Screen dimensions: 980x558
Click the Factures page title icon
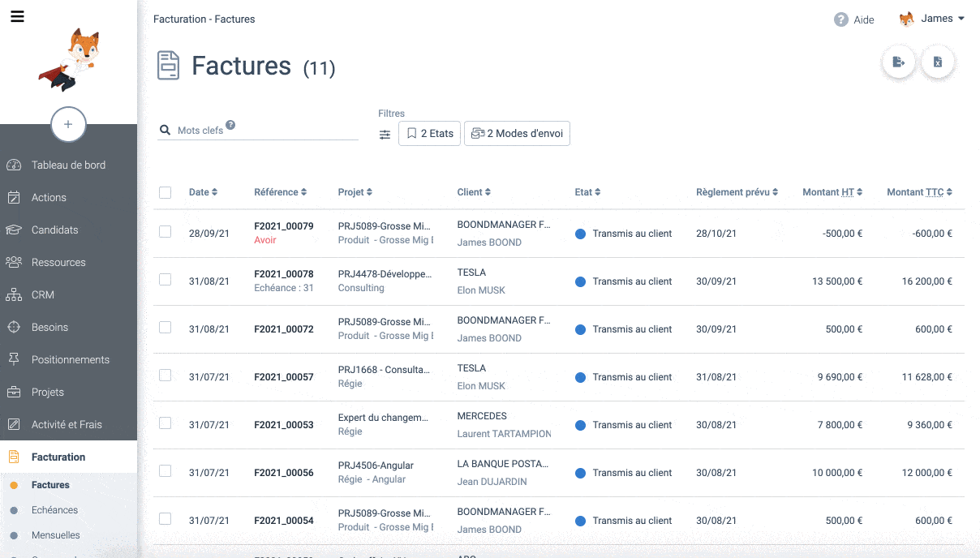[x=168, y=66]
